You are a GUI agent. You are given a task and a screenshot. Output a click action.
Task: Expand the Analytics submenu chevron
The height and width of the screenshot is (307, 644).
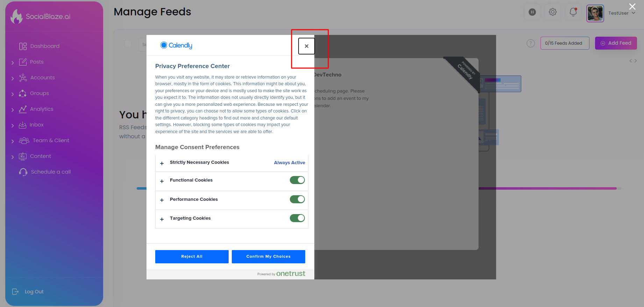pos(13,110)
